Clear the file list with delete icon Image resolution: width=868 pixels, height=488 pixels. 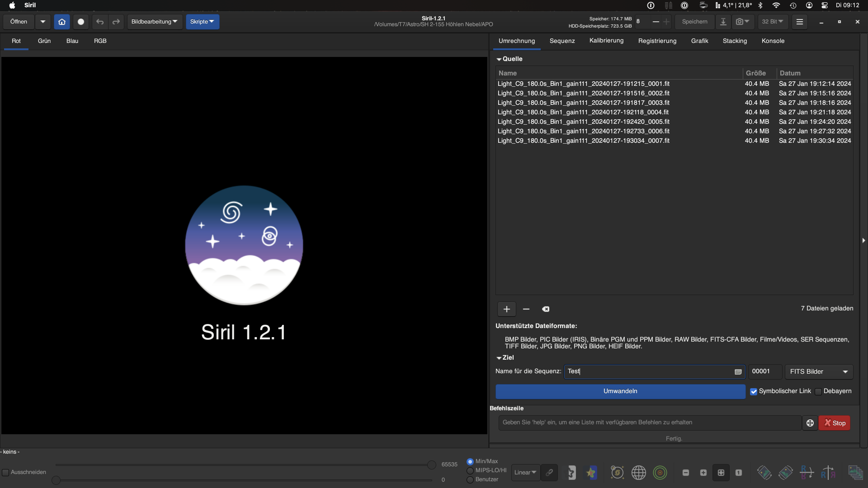546,309
